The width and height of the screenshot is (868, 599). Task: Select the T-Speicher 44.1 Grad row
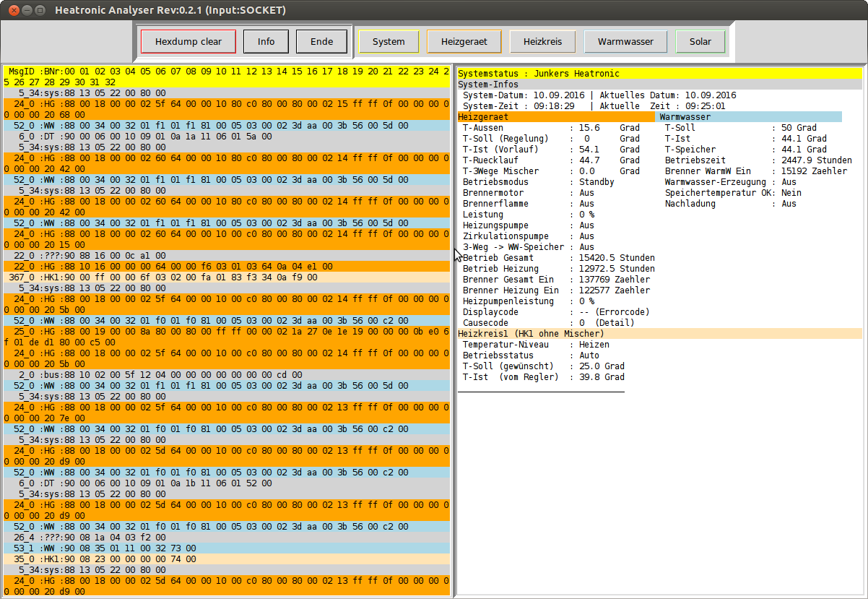coord(746,150)
